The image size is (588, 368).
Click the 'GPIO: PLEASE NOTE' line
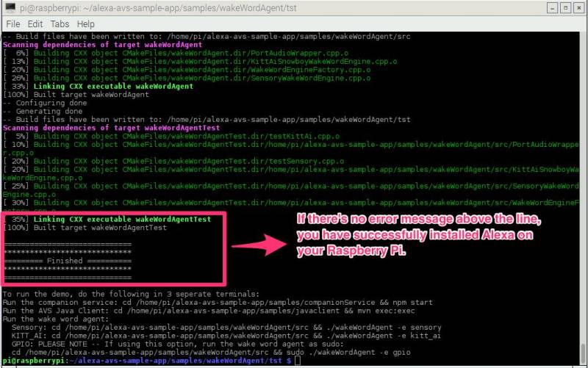tap(177, 344)
